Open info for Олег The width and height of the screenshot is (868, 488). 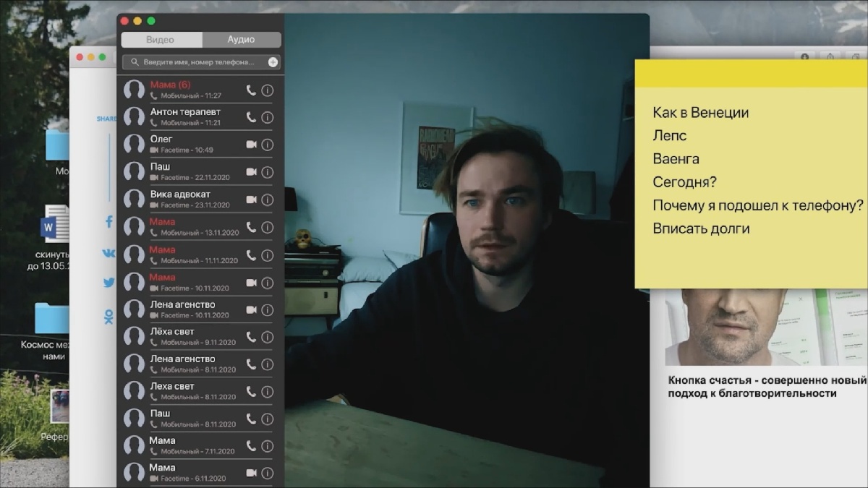(x=267, y=145)
